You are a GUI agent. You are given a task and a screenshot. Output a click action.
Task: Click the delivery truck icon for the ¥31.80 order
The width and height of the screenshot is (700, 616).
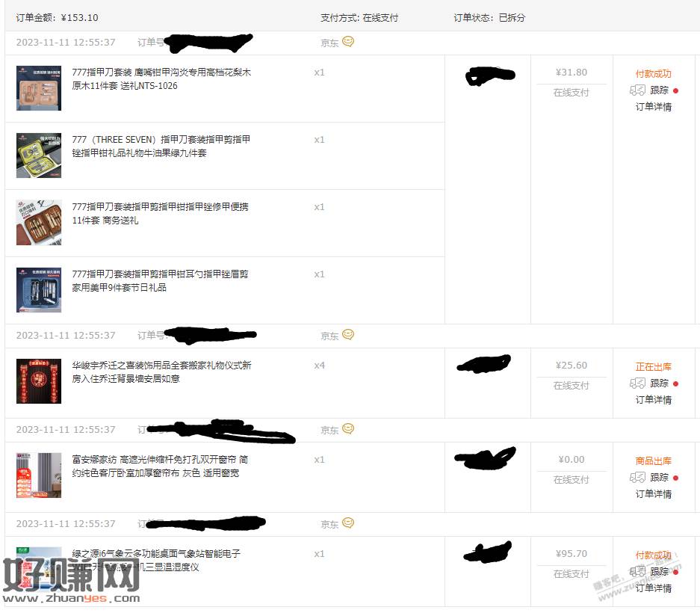click(x=637, y=90)
